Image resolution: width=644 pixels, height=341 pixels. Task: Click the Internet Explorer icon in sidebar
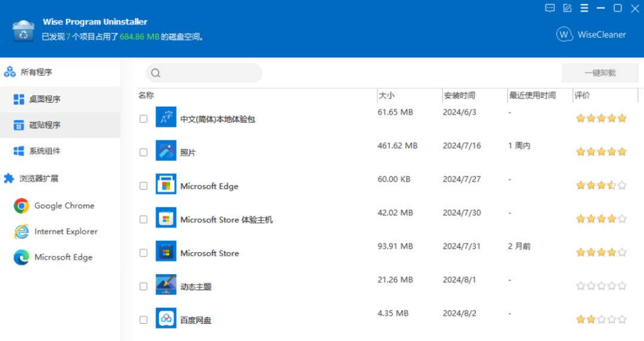click(x=21, y=231)
